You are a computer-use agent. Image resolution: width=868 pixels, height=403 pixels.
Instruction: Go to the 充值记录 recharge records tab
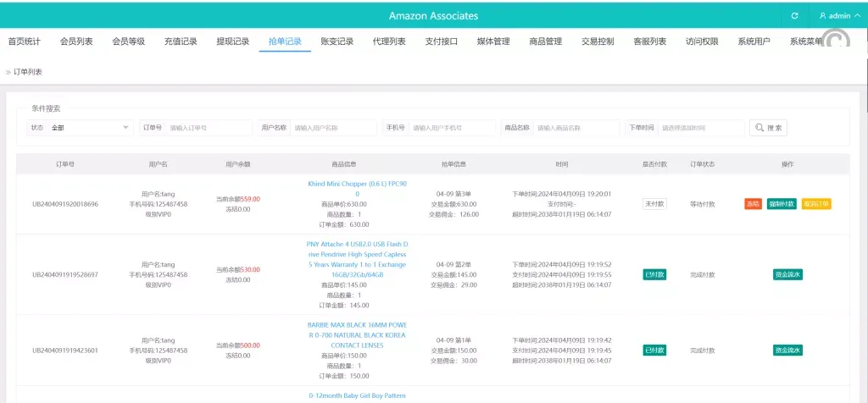tap(181, 41)
